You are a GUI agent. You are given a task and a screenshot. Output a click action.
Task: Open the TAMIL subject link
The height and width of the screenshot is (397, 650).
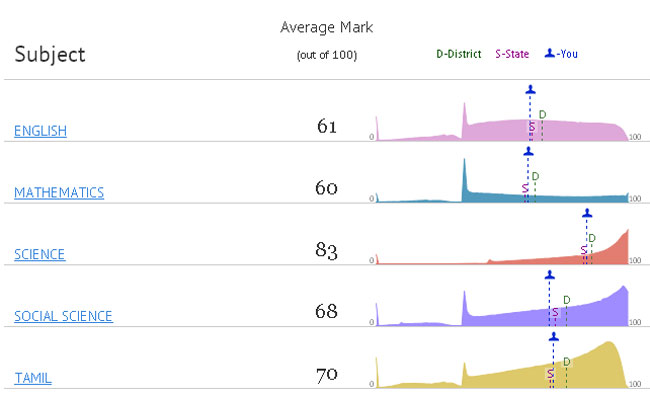pyautogui.click(x=33, y=378)
